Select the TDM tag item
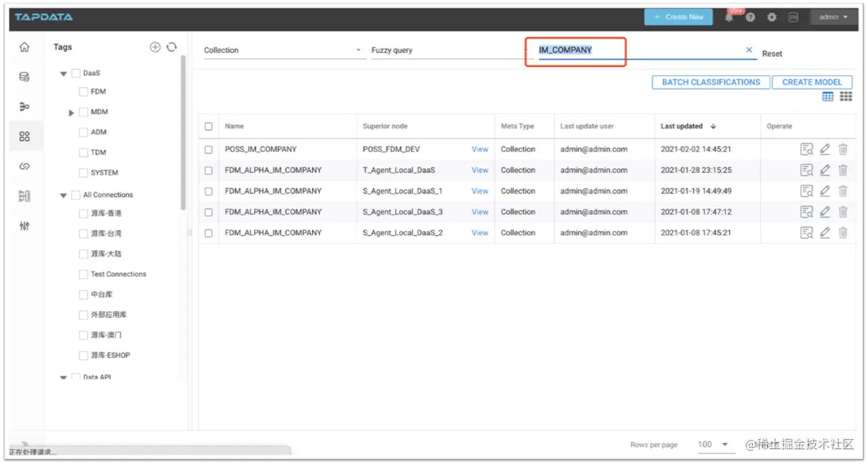Image resolution: width=868 pixels, height=465 pixels. point(98,153)
